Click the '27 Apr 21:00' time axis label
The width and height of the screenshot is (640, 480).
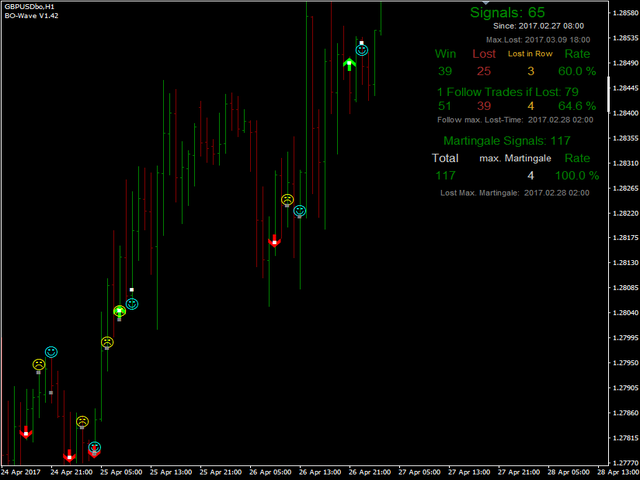(x=519, y=472)
